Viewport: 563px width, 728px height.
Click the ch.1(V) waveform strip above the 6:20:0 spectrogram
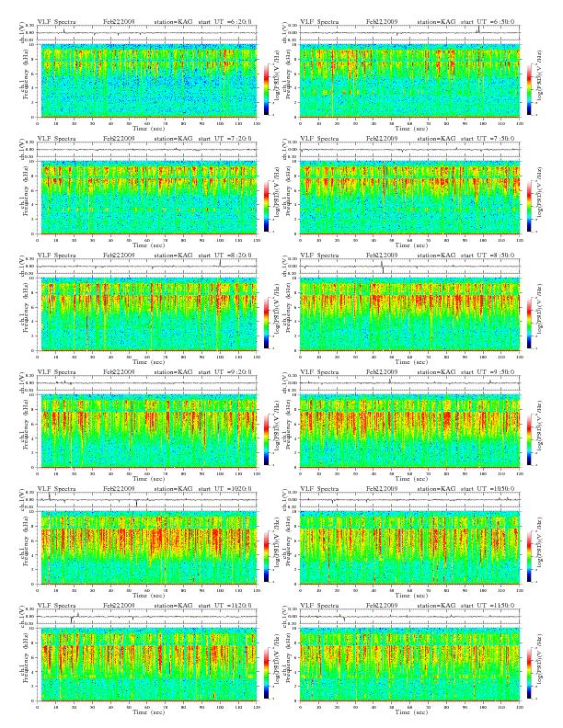coord(147,33)
